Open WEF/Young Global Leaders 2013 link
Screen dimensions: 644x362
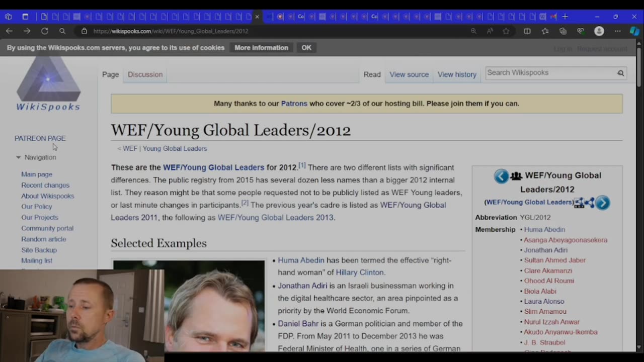[275, 218]
